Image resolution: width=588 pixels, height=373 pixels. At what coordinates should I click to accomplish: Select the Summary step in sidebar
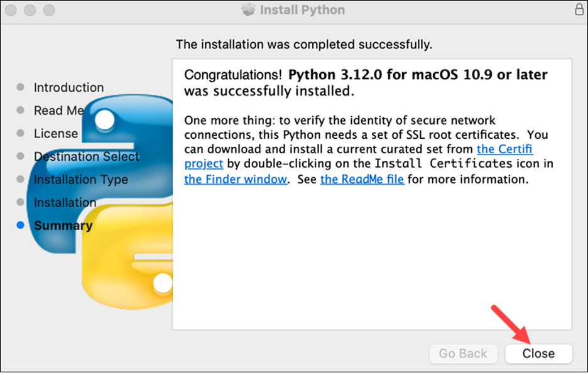click(63, 225)
